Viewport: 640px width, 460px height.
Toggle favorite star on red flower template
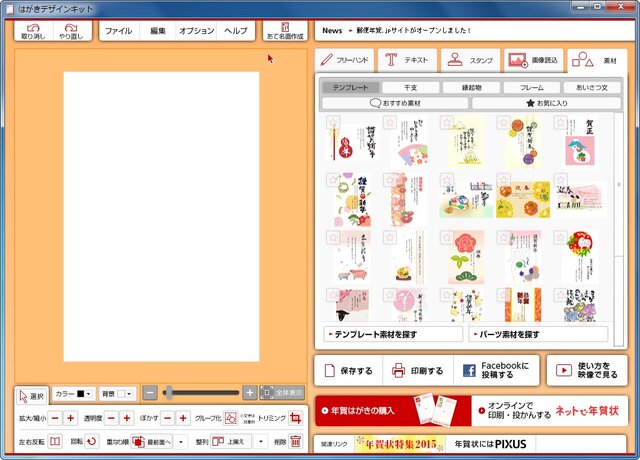(447, 237)
